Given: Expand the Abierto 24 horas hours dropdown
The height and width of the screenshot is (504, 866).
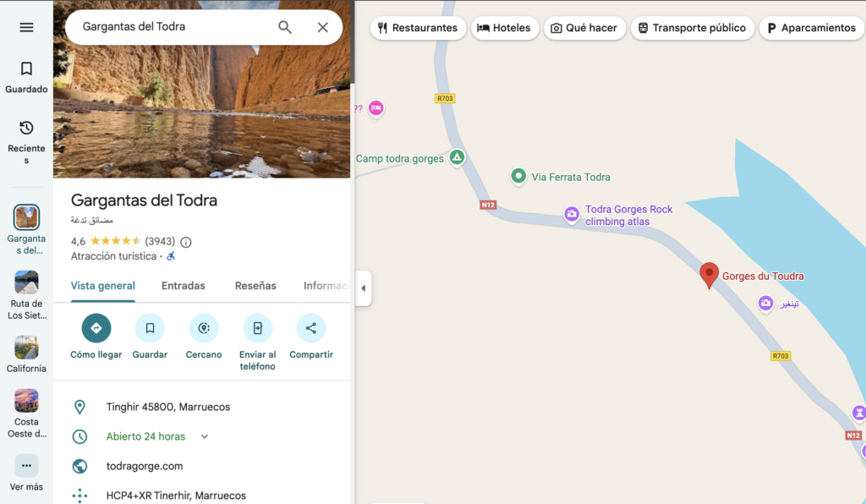Looking at the screenshot, I should 204,436.
